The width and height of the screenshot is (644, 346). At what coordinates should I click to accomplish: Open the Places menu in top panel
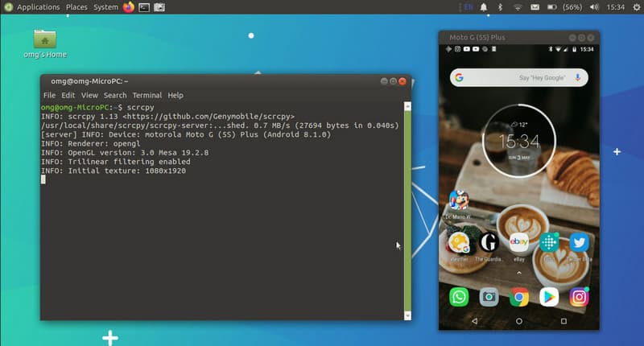coord(77,7)
